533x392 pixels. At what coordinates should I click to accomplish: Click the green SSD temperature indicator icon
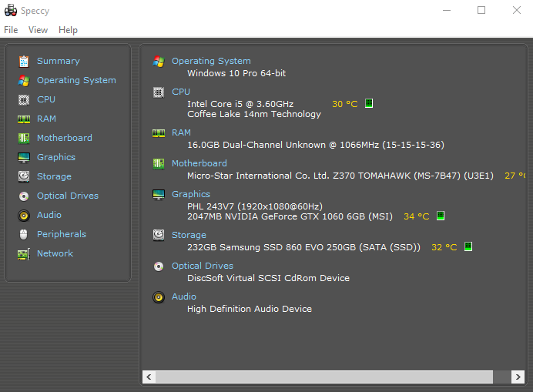(x=468, y=246)
